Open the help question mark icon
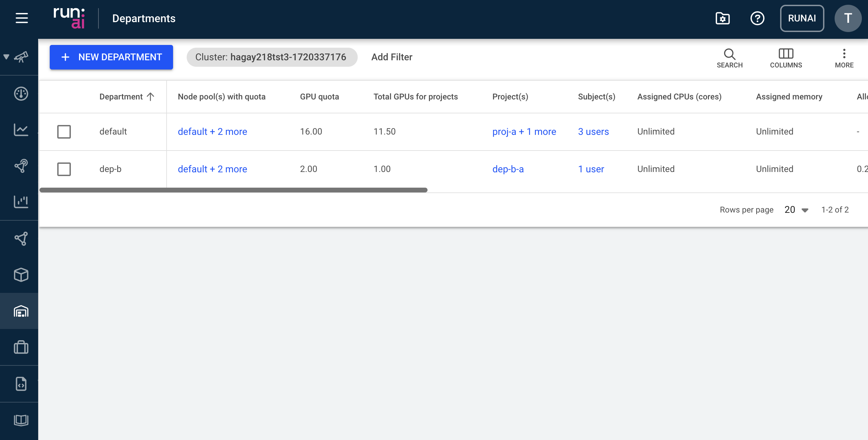 (x=757, y=18)
